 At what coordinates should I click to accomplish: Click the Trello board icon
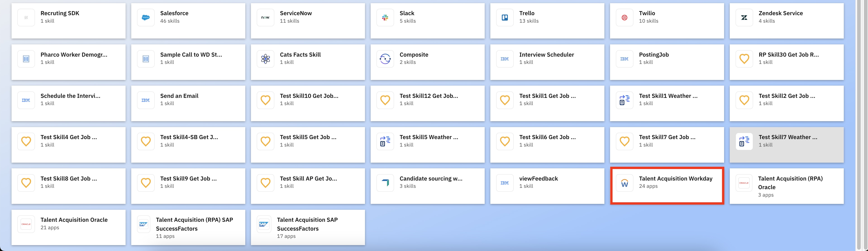pyautogui.click(x=504, y=17)
